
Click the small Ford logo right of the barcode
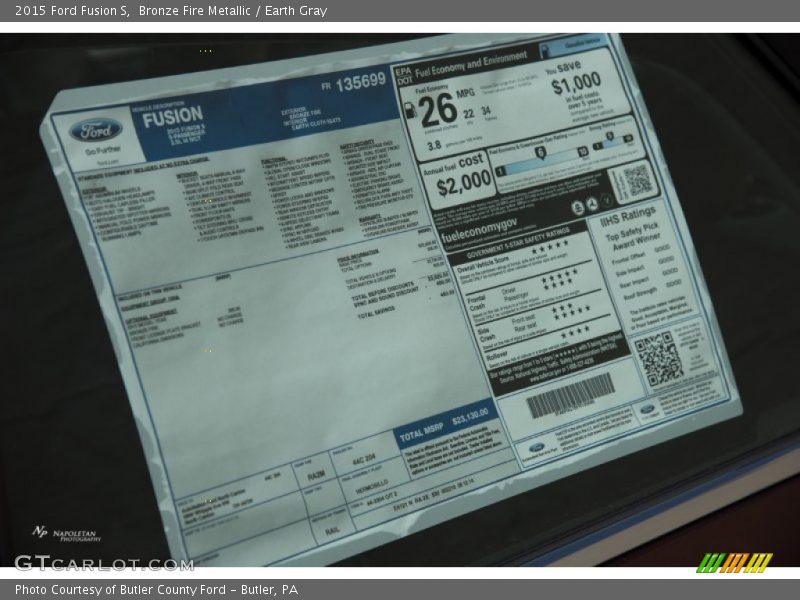click(647, 409)
